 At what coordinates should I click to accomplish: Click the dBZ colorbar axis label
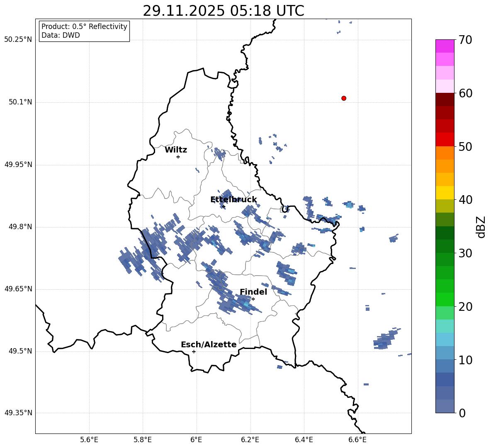pyautogui.click(x=481, y=227)
